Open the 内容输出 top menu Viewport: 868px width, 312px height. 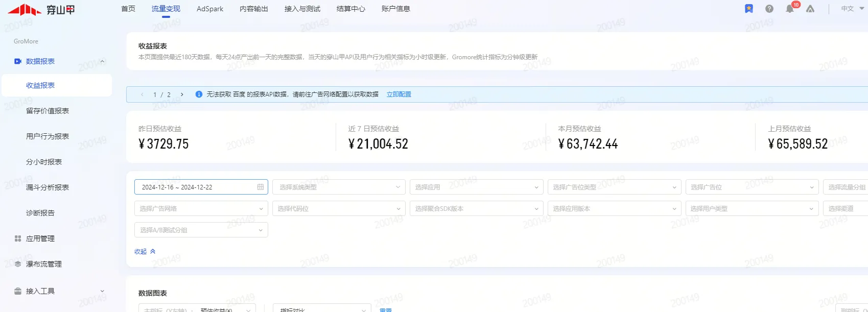[x=254, y=9]
